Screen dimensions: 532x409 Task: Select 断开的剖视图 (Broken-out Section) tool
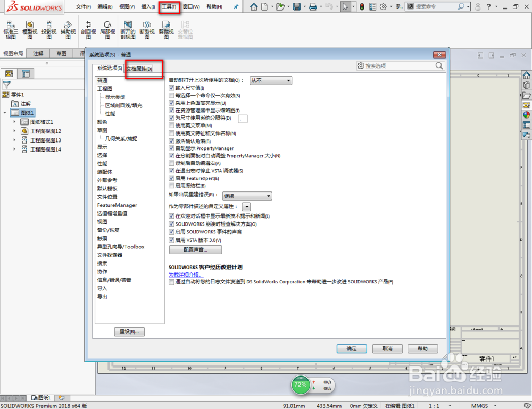coord(128,30)
